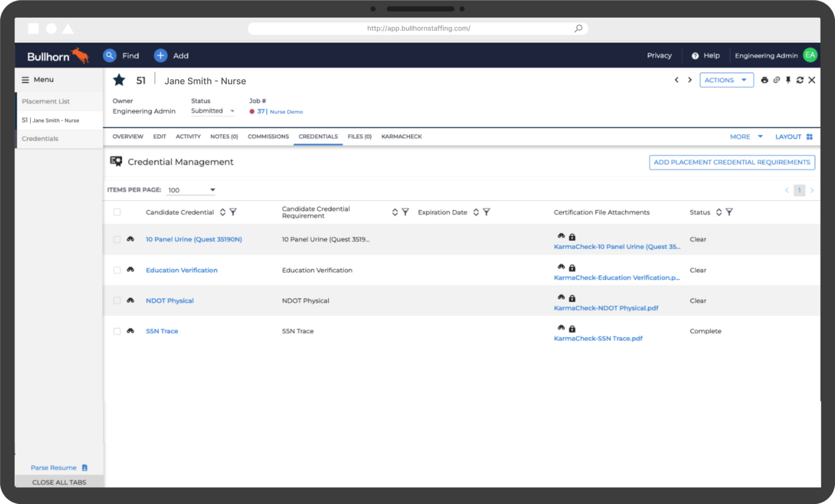The width and height of the screenshot is (835, 504).
Task: Check the NDOT Physical row checkbox
Action: [117, 300]
